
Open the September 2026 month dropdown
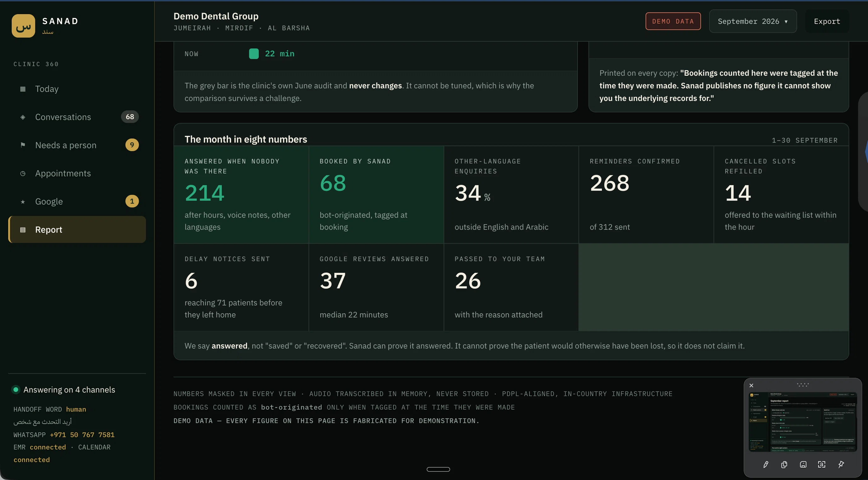(x=753, y=21)
